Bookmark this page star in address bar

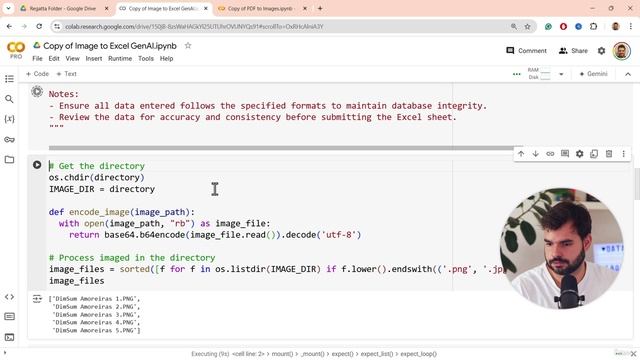tap(527, 27)
